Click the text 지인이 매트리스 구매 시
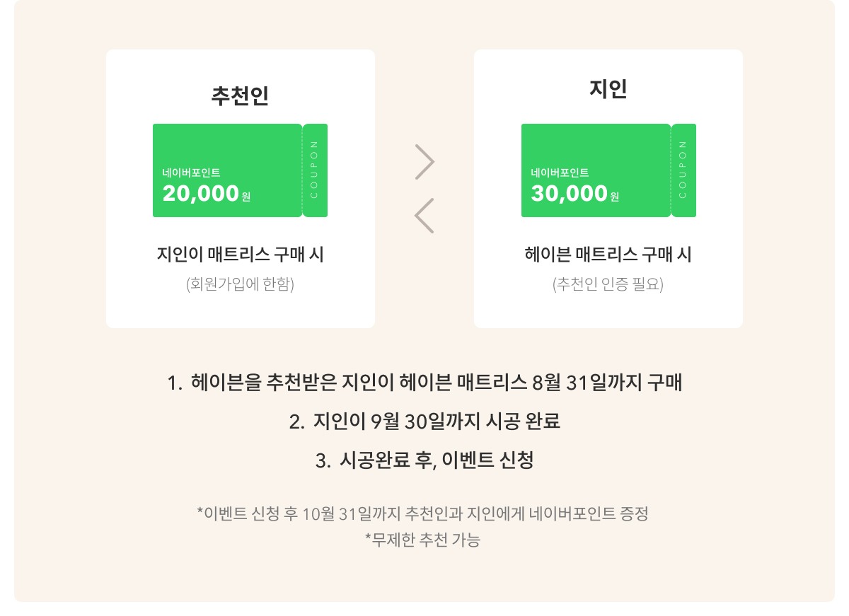 coord(240,255)
